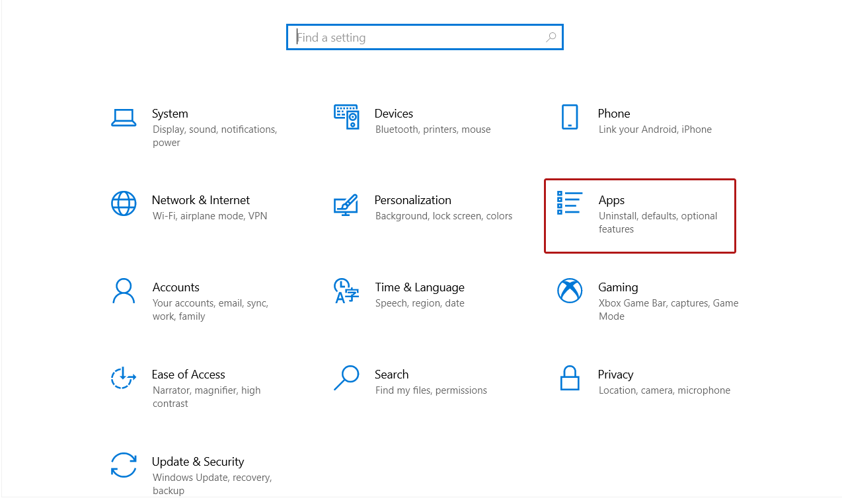Click the Apps list icon
This screenshot has height=504, width=842.
point(569,203)
